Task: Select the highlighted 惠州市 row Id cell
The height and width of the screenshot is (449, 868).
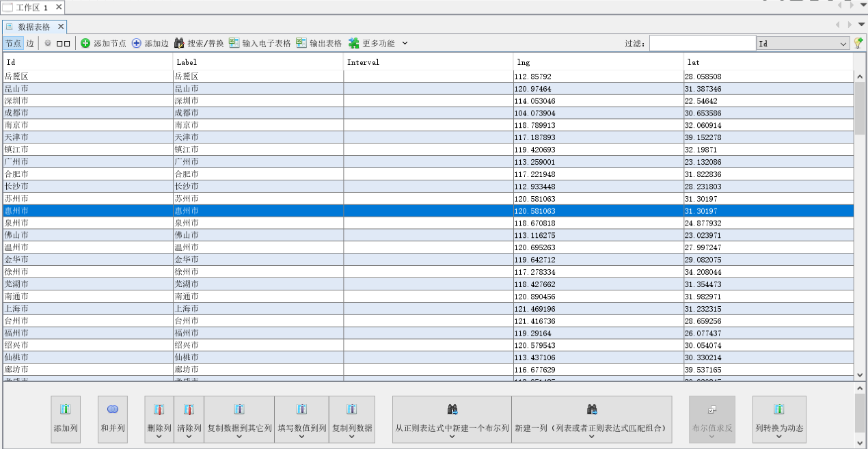Action: 88,211
